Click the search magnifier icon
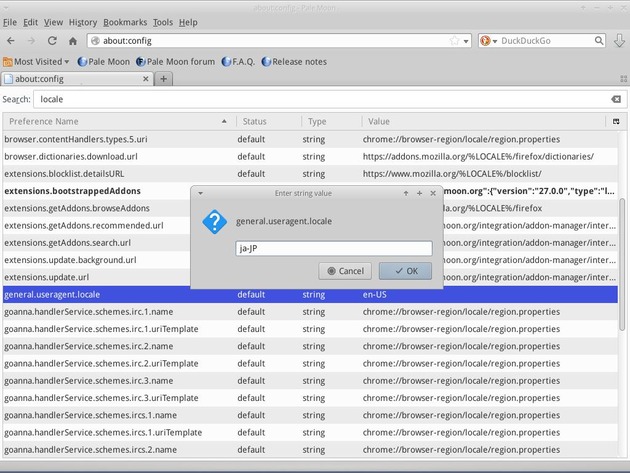The image size is (630, 473). click(599, 41)
